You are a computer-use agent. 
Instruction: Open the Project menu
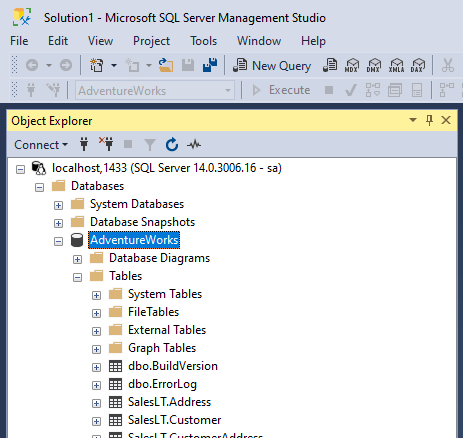pos(151,41)
